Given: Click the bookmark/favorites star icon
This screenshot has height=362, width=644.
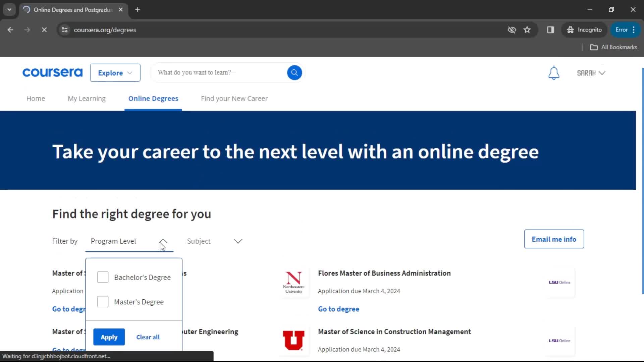Looking at the screenshot, I should [x=527, y=29].
